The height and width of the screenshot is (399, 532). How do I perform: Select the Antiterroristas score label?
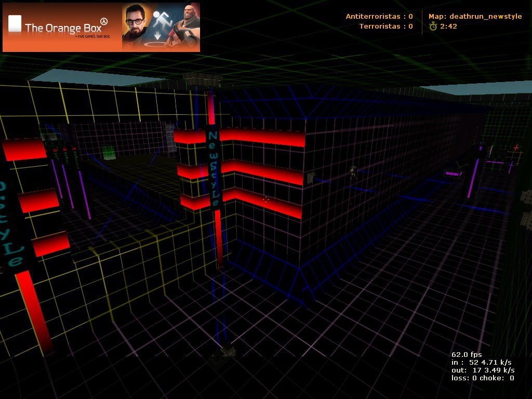click(379, 17)
